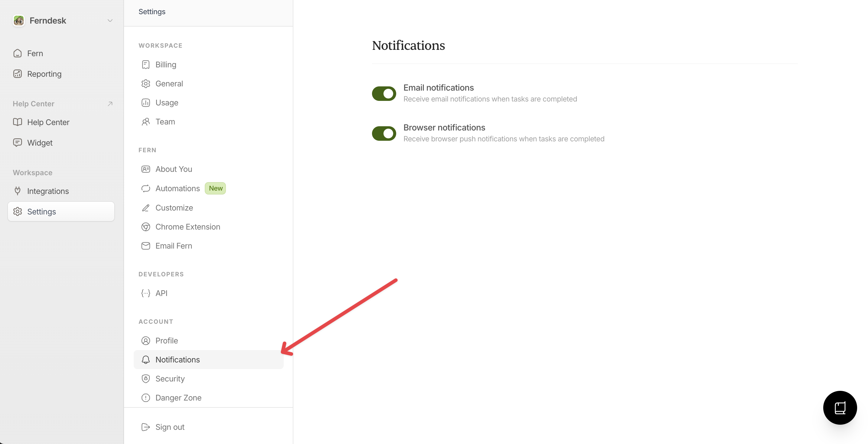
Task: Select Profile in account settings
Action: [x=166, y=341]
